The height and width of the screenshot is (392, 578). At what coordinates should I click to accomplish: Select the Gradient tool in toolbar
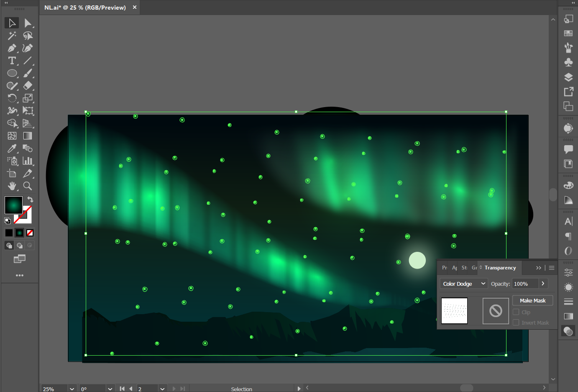click(x=28, y=136)
